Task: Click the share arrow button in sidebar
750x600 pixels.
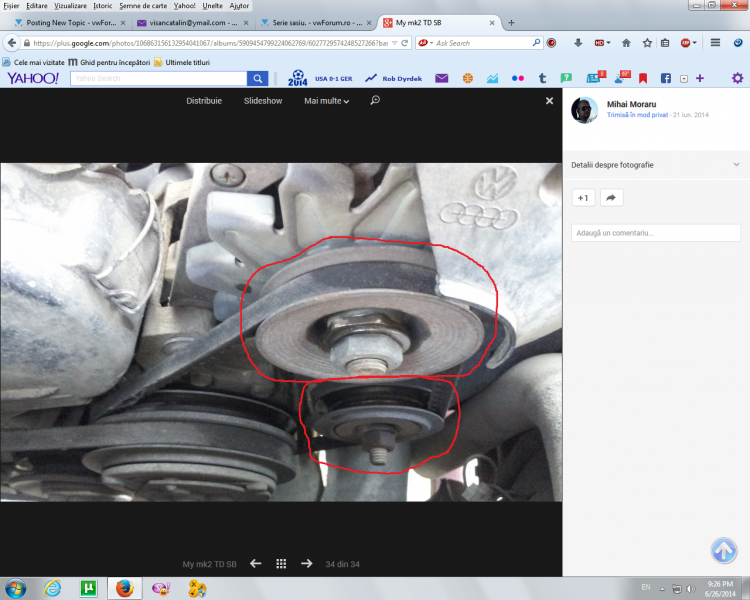Action: [610, 198]
